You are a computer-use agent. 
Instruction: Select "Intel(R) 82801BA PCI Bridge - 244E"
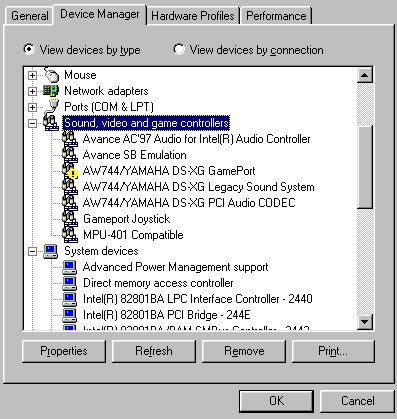coord(167,315)
